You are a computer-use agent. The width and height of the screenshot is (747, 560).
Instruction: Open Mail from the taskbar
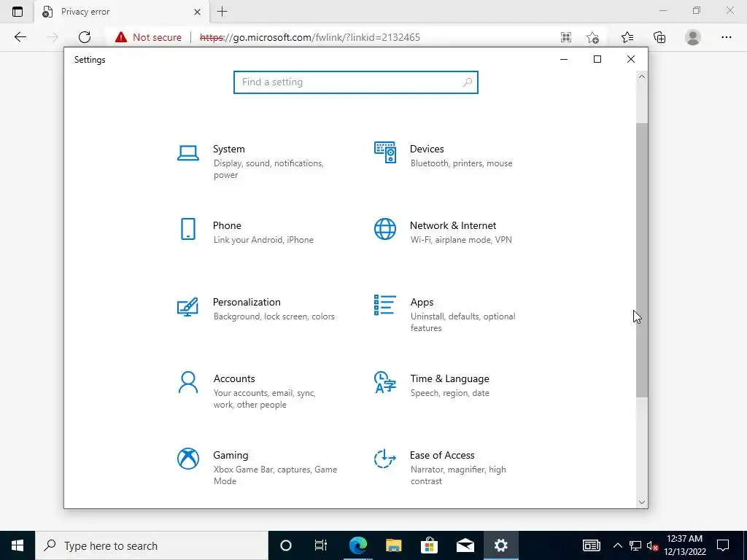(x=465, y=545)
